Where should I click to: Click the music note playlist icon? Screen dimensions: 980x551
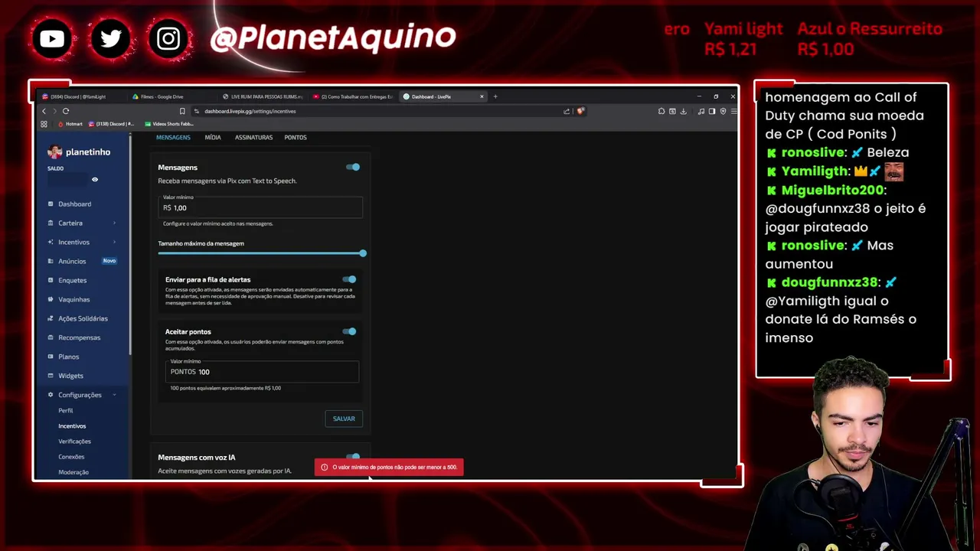[701, 111]
